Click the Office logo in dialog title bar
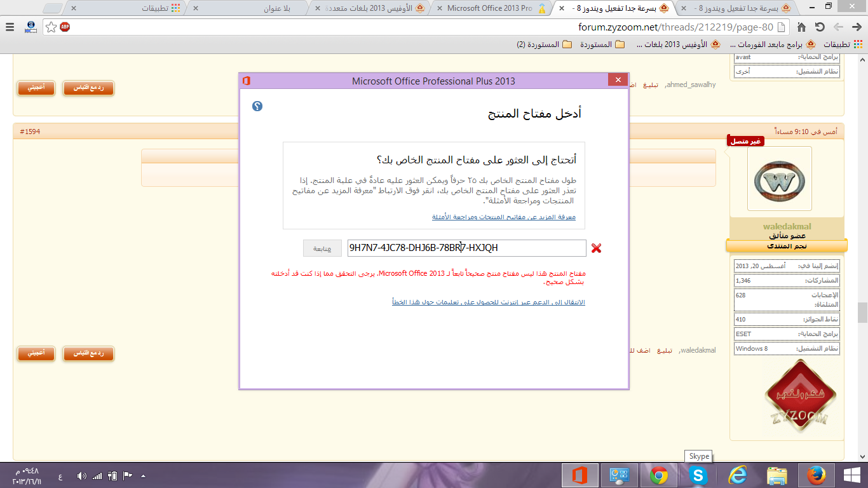 [x=247, y=81]
